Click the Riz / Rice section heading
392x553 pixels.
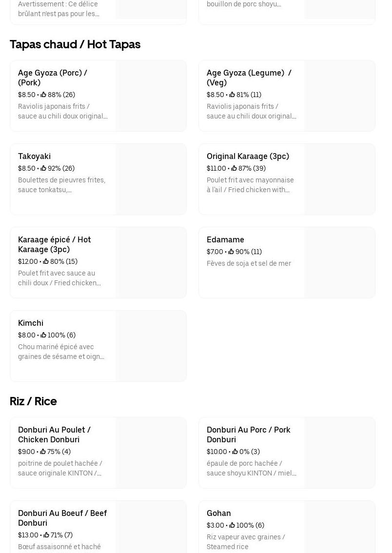click(33, 401)
